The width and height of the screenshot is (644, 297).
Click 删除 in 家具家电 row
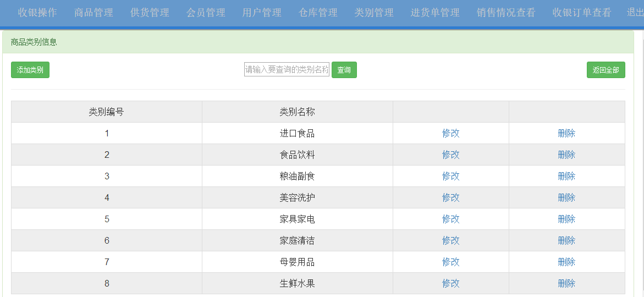click(x=566, y=219)
